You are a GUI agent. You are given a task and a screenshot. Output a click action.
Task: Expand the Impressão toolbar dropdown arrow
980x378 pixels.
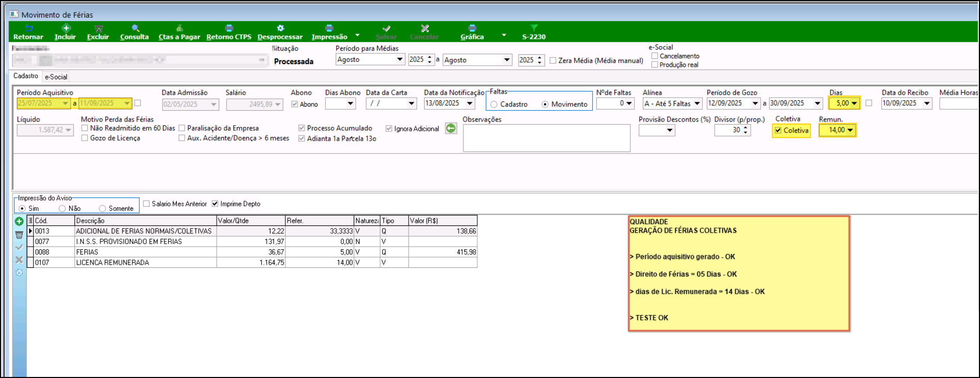(357, 35)
